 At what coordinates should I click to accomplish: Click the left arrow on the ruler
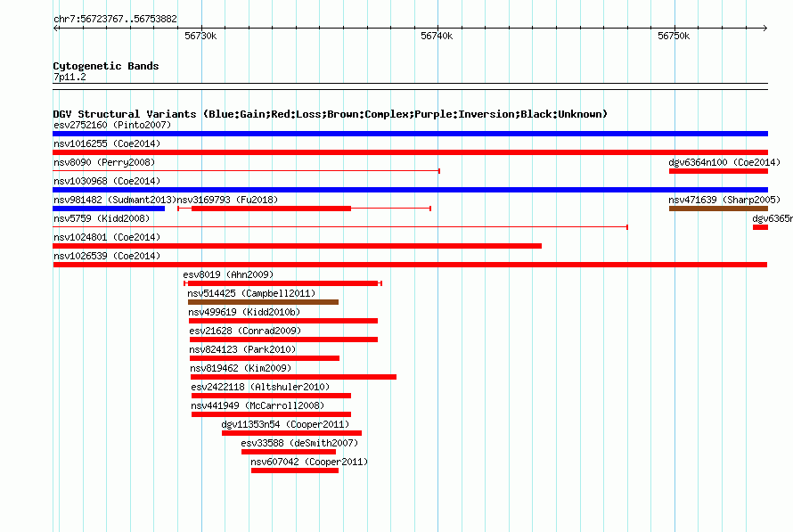point(55,29)
